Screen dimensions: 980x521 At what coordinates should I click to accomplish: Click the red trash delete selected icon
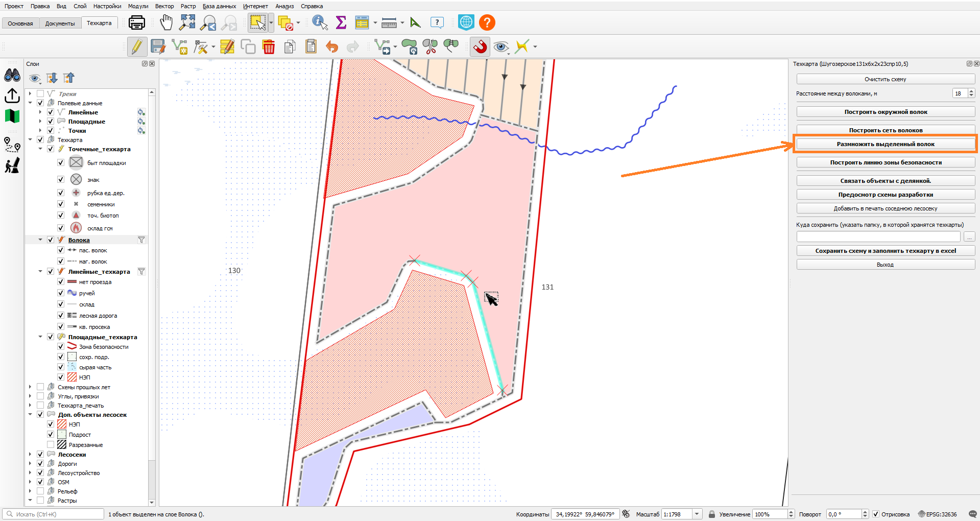[269, 47]
